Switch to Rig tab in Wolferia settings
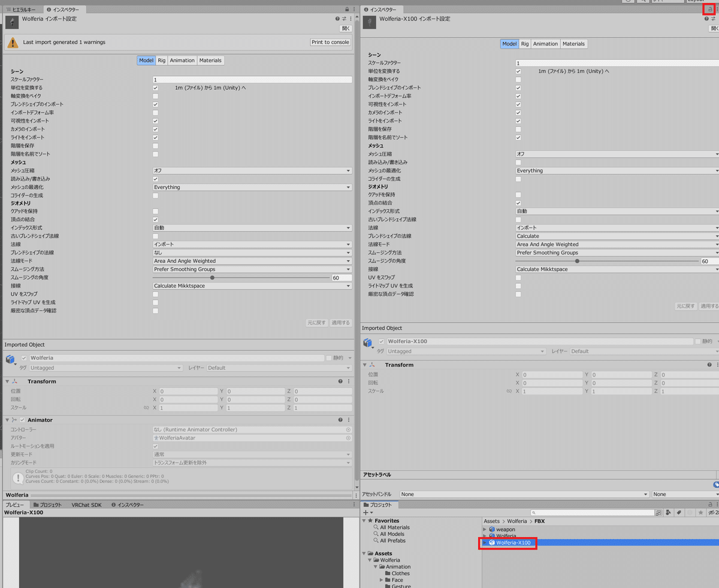719x588 pixels. coord(162,60)
